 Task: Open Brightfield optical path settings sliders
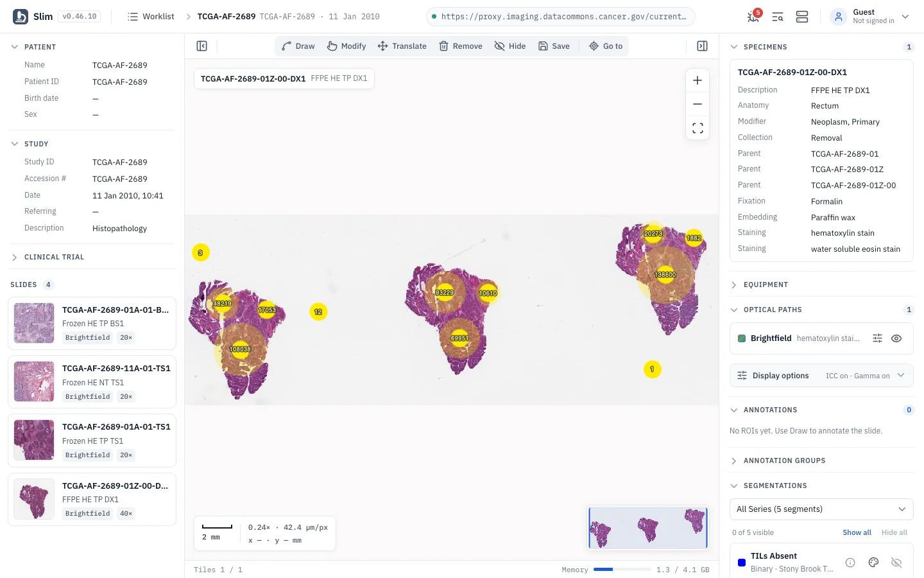pyautogui.click(x=877, y=338)
